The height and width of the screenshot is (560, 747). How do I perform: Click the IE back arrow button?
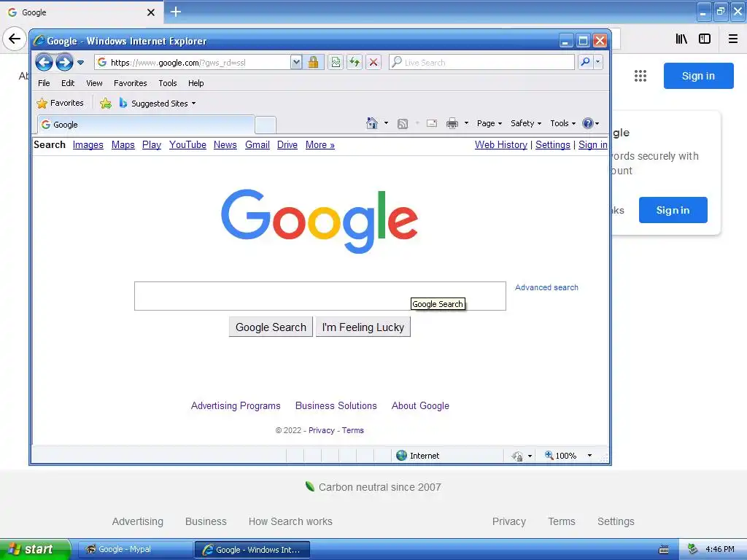(44, 63)
